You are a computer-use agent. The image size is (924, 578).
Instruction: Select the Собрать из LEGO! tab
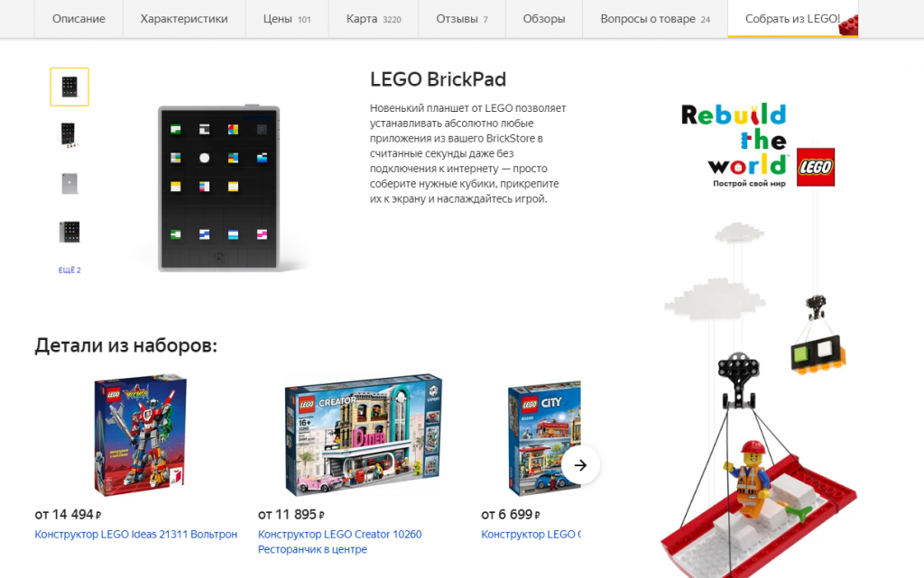792,19
